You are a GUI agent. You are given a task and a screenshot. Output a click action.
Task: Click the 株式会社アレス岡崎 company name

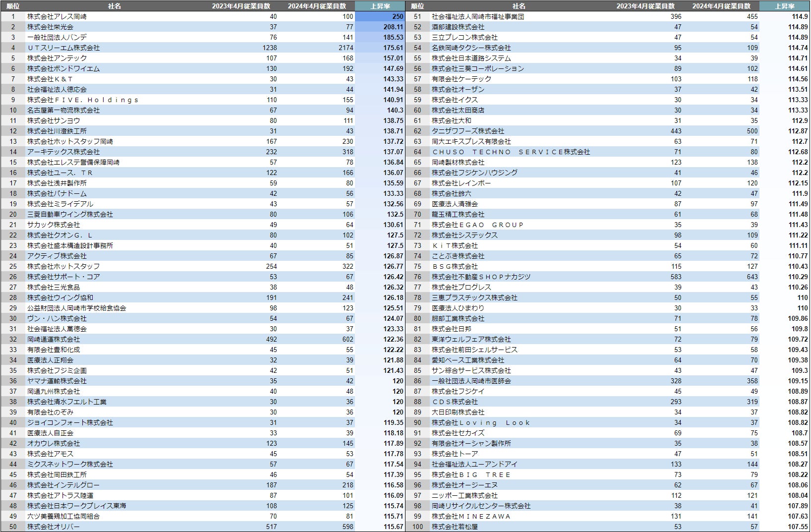(x=57, y=16)
